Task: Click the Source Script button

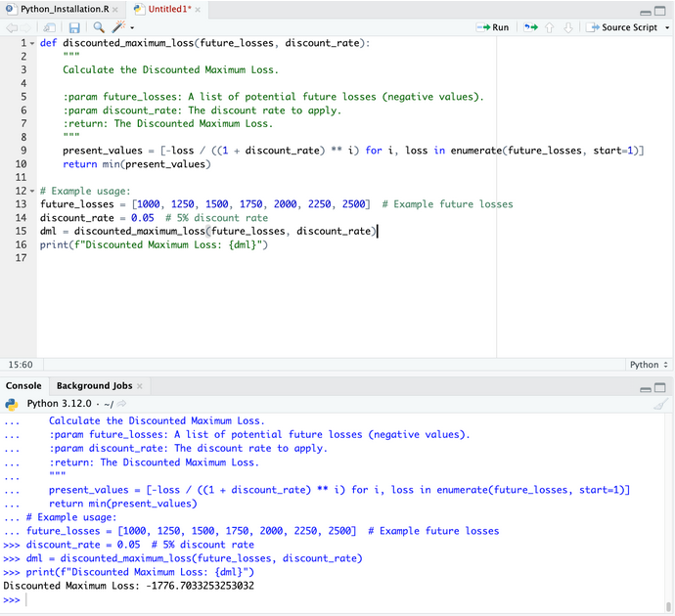Action: pyautogui.click(x=622, y=27)
